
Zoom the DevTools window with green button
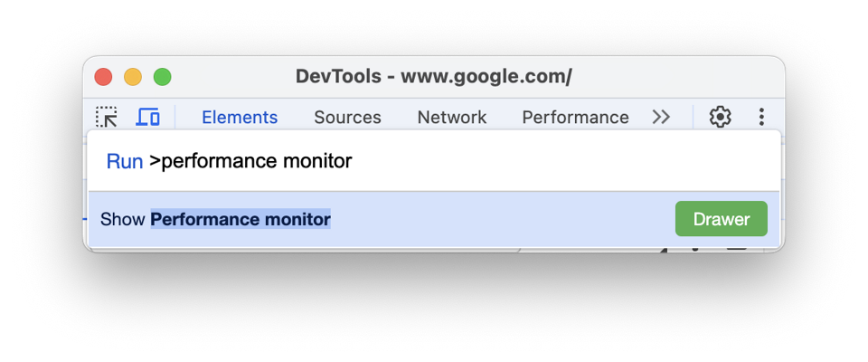click(162, 77)
